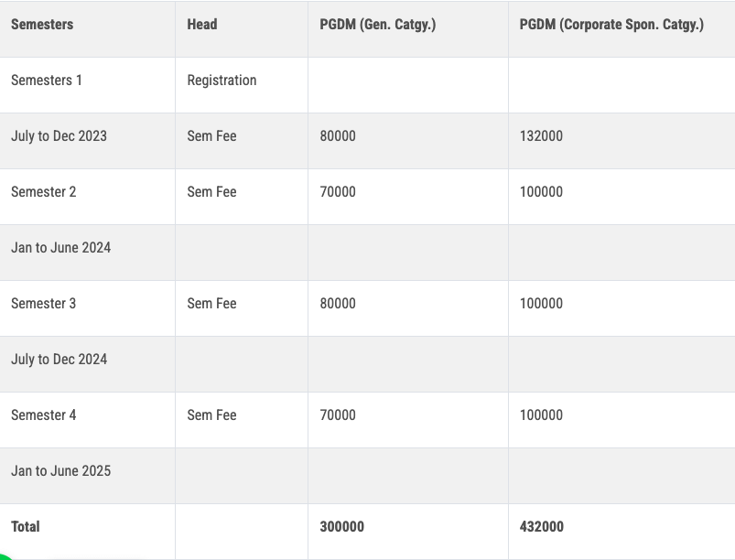
Task: Click the Jan to June 2025 cell
Action: tap(60, 471)
